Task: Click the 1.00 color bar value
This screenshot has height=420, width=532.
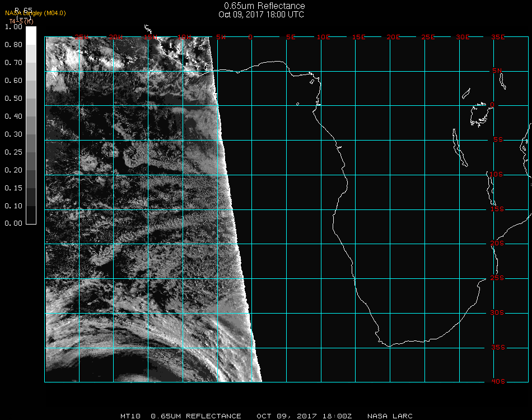Action: pos(13,27)
